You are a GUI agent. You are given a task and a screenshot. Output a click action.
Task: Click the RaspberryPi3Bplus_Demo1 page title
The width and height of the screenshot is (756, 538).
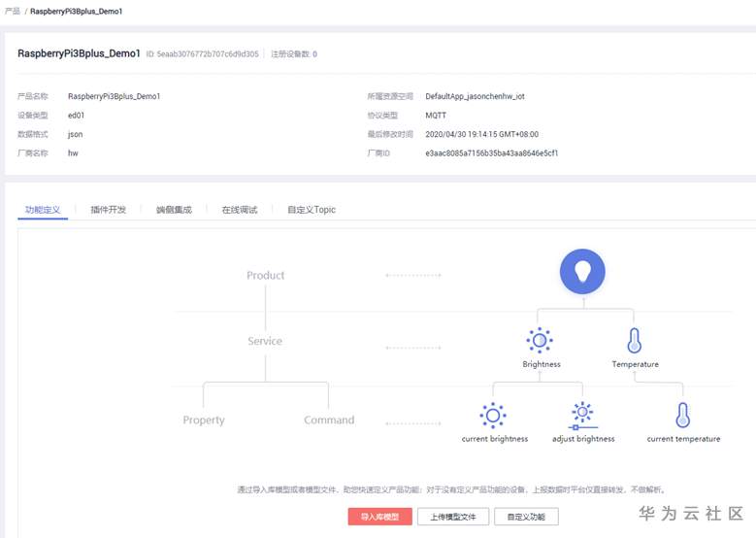[x=79, y=53]
